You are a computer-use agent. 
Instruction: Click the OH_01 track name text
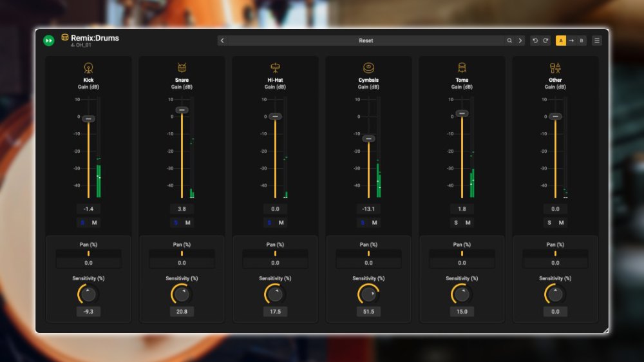(x=83, y=45)
